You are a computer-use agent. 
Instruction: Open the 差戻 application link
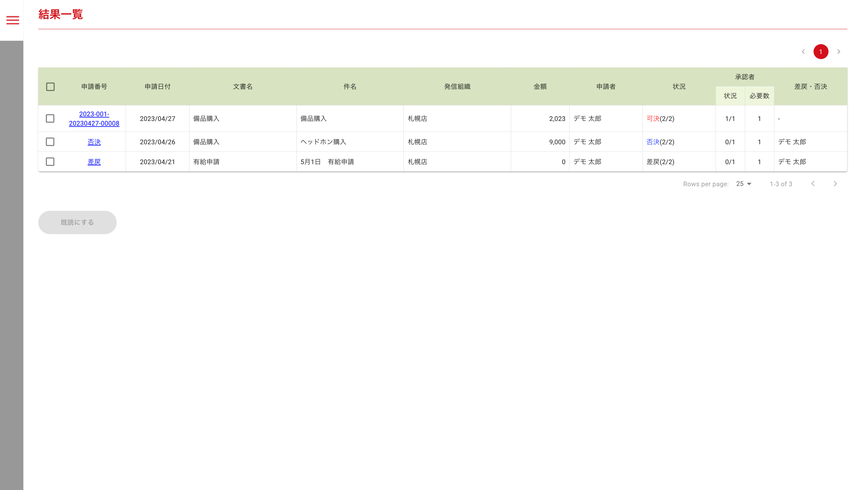pos(94,162)
